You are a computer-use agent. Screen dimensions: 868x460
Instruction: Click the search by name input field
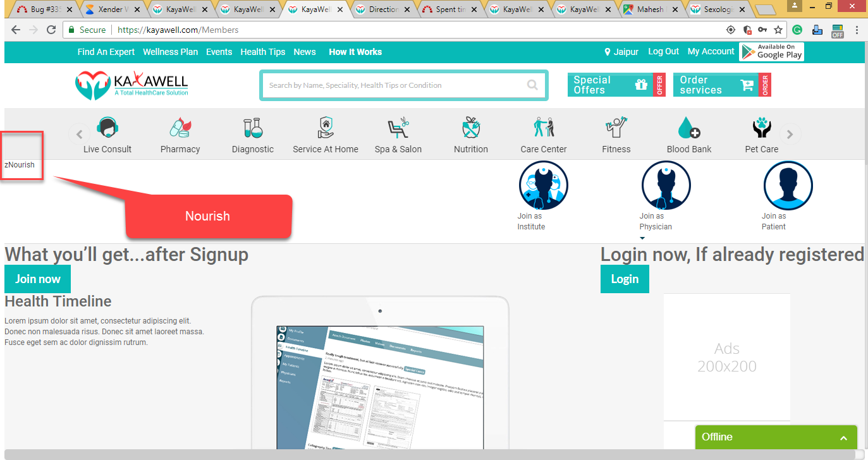(x=392, y=85)
